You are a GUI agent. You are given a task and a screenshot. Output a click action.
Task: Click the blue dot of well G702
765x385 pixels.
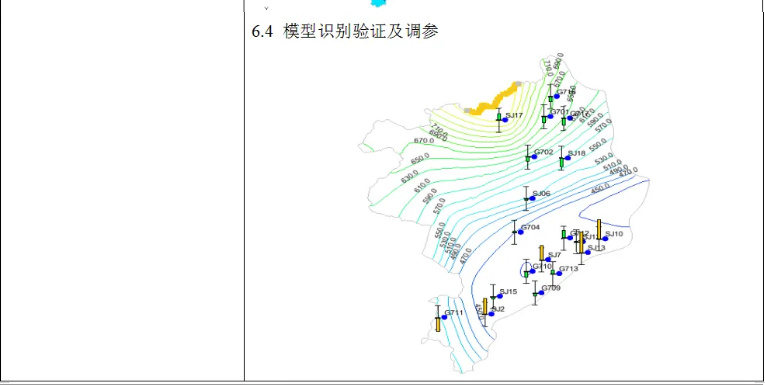tap(534, 157)
